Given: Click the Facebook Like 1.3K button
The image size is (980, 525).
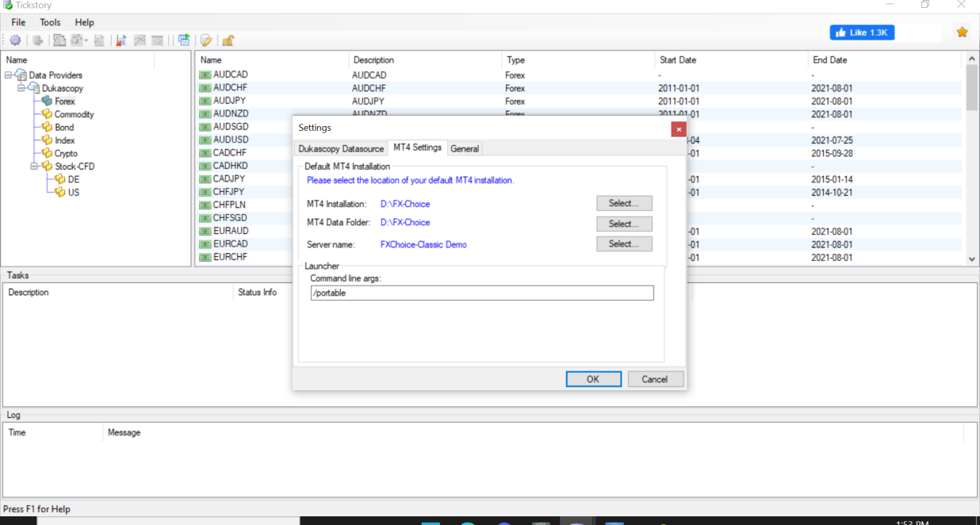Looking at the screenshot, I should [x=862, y=33].
